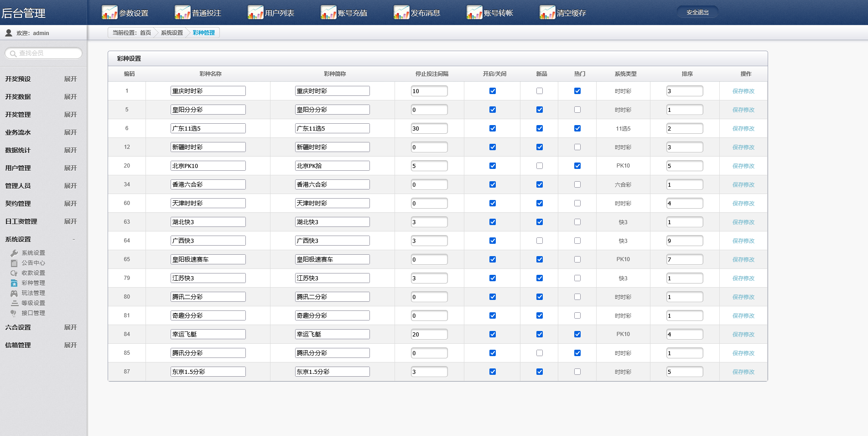Click the 清空缓存 chart icon

coord(547,12)
